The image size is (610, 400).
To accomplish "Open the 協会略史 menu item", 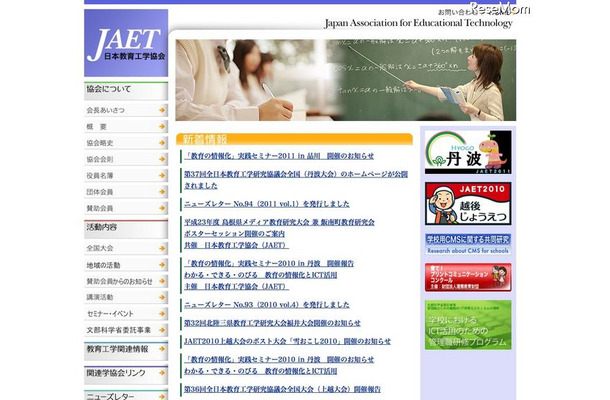I will (x=126, y=143).
